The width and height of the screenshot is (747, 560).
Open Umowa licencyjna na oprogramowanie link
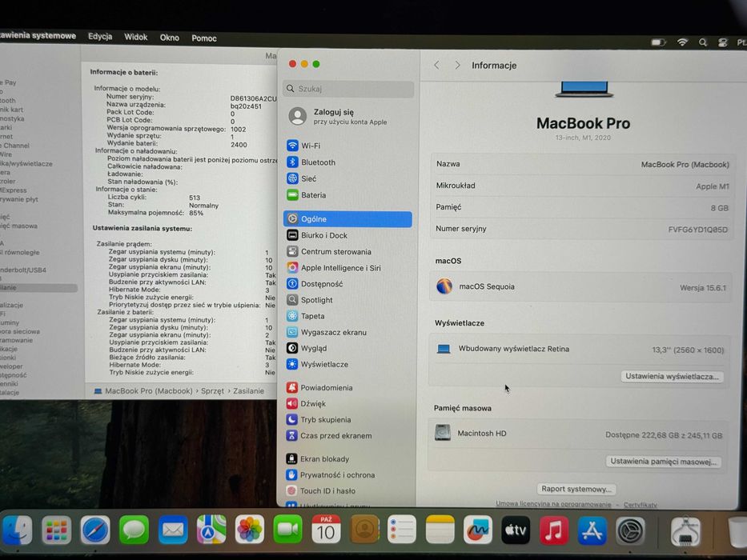(553, 504)
